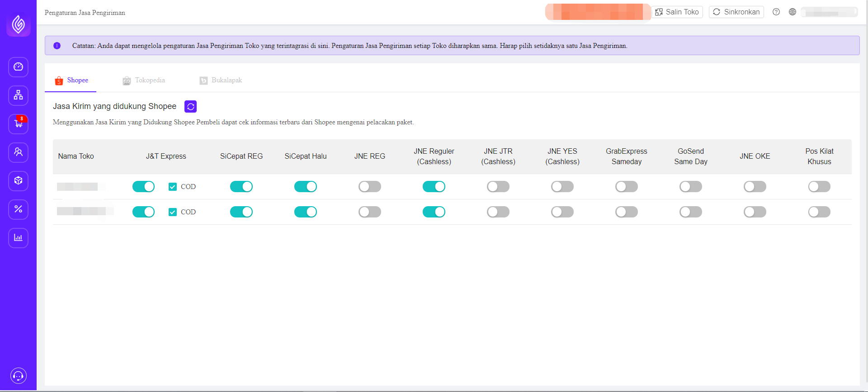
Task: Enable JNE REG for the second store
Action: [370, 212]
